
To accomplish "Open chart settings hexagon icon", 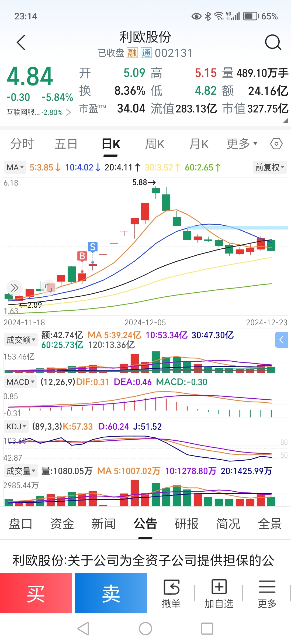I will 276,144.
